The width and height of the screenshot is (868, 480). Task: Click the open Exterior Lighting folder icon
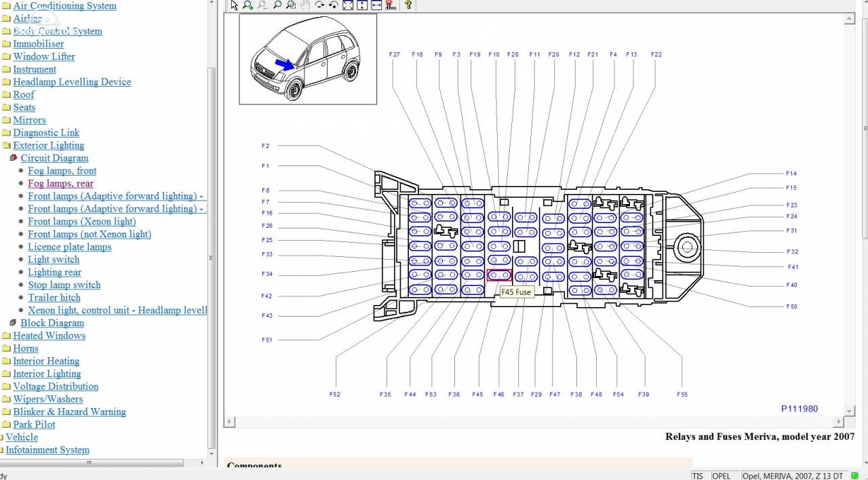[x=6, y=146]
